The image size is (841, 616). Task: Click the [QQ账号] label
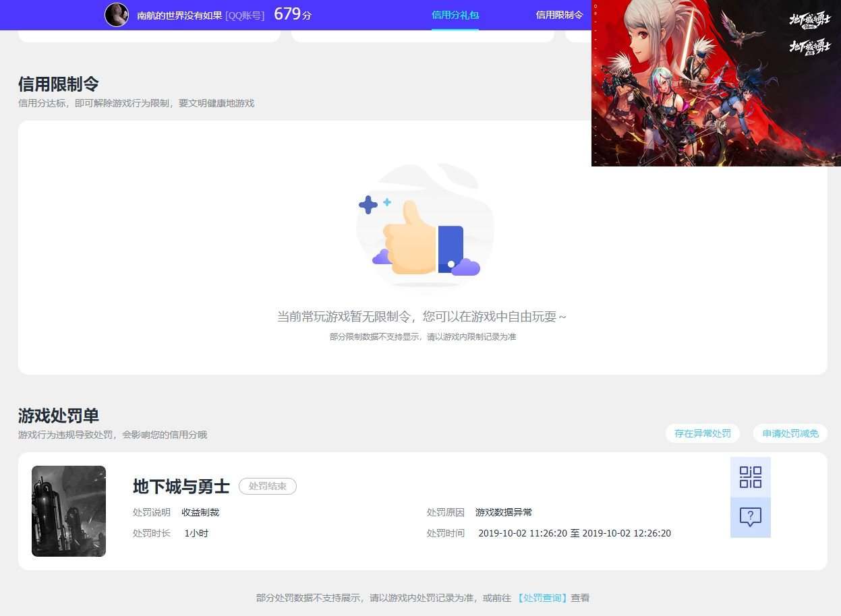click(245, 15)
